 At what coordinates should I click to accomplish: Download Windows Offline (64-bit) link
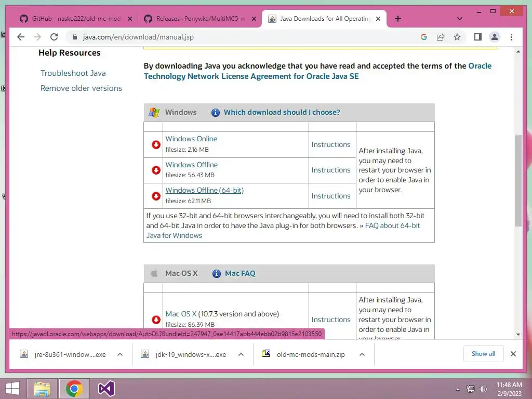point(204,190)
